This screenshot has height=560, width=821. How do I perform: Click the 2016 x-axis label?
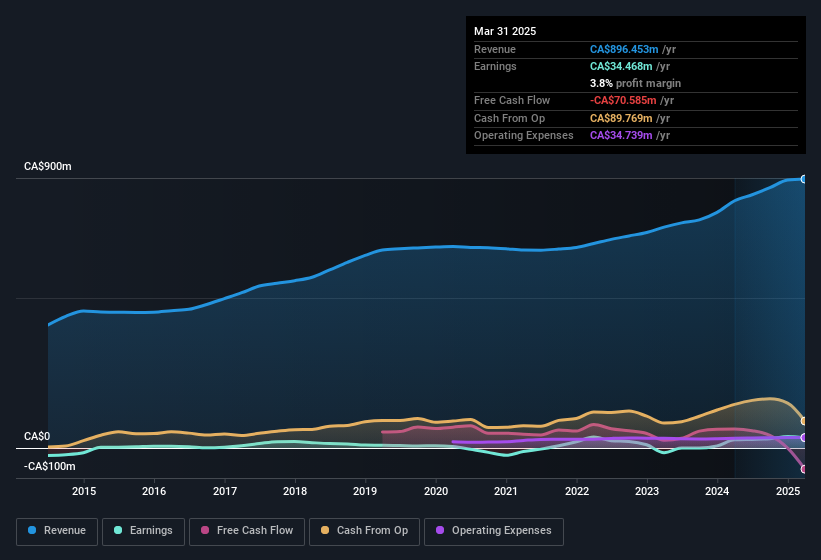(x=154, y=491)
